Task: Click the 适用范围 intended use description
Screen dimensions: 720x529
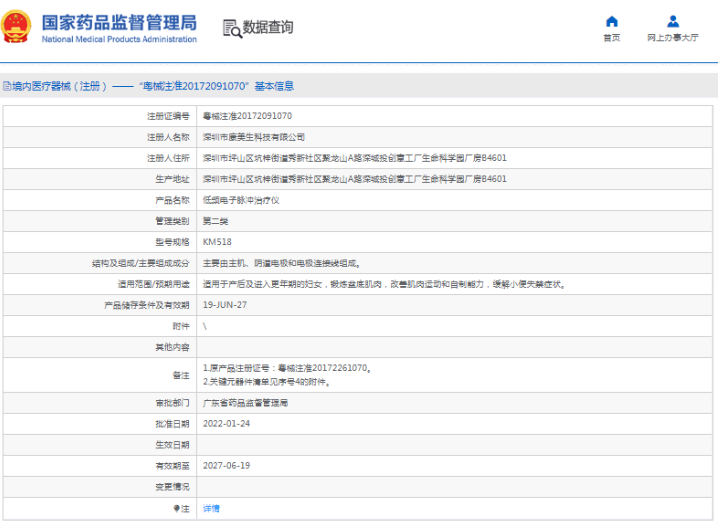Action: 384,284
